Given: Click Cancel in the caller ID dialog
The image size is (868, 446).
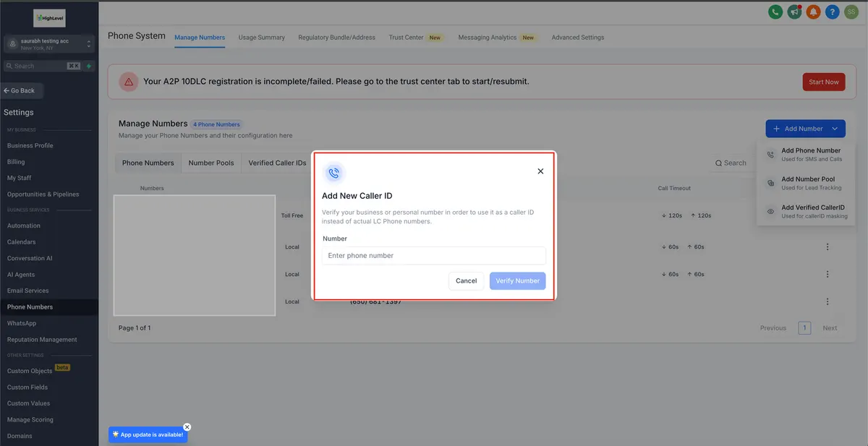Looking at the screenshot, I should coord(467,280).
